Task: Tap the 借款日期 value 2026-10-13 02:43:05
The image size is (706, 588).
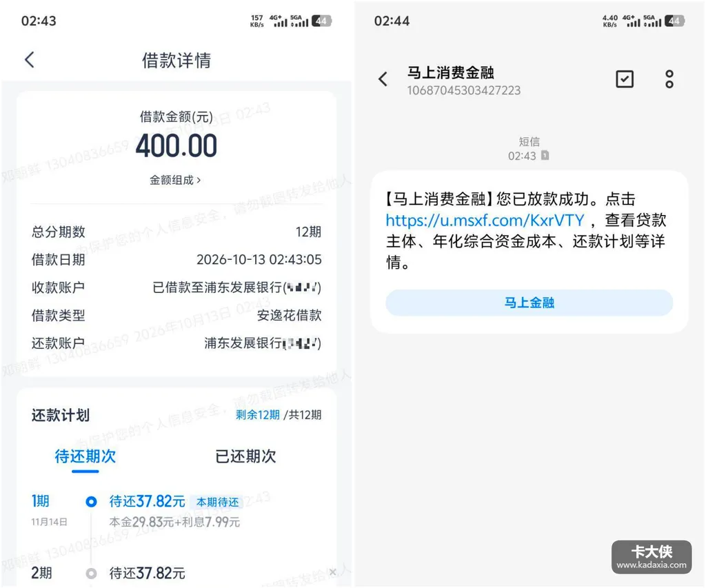Action: tap(259, 260)
